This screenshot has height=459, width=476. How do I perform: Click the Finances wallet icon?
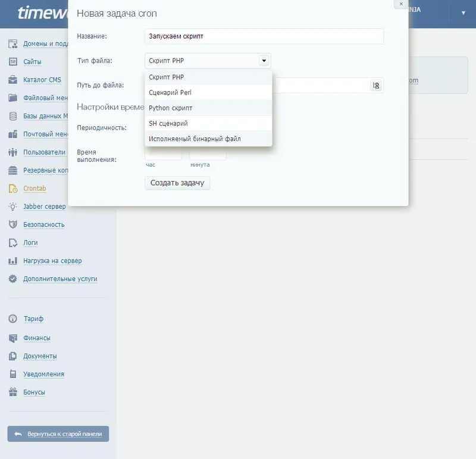(x=12, y=338)
